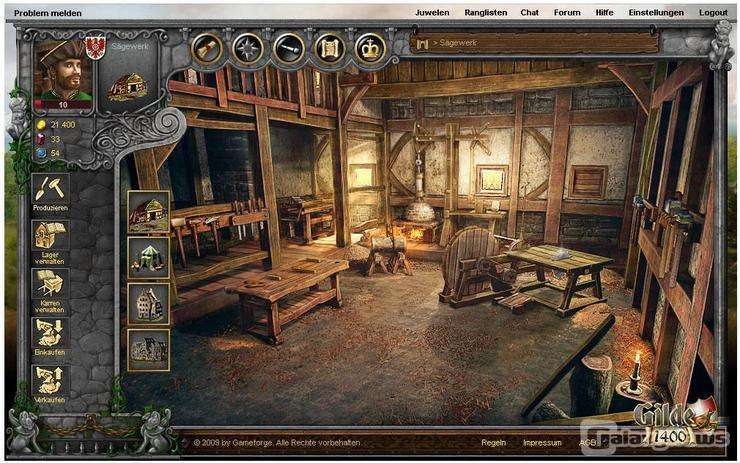The image size is (740, 463).
Task: Choose the last building thumbnail in column
Action: [148, 349]
